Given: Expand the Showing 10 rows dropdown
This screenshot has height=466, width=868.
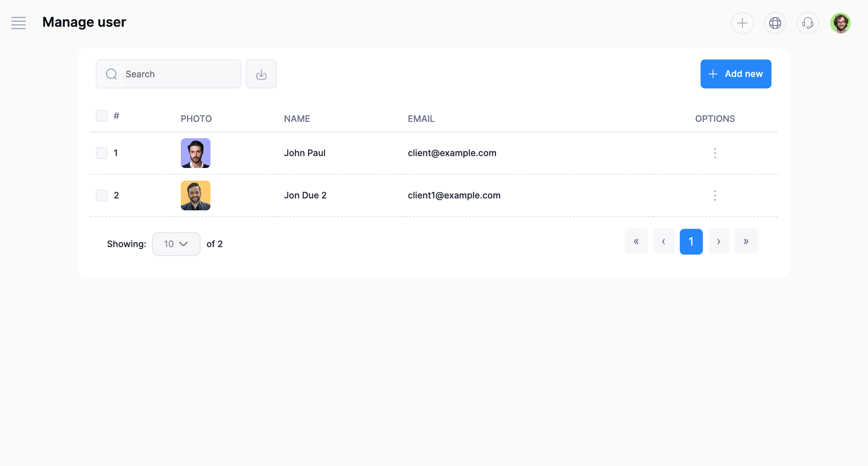Looking at the screenshot, I should point(176,244).
